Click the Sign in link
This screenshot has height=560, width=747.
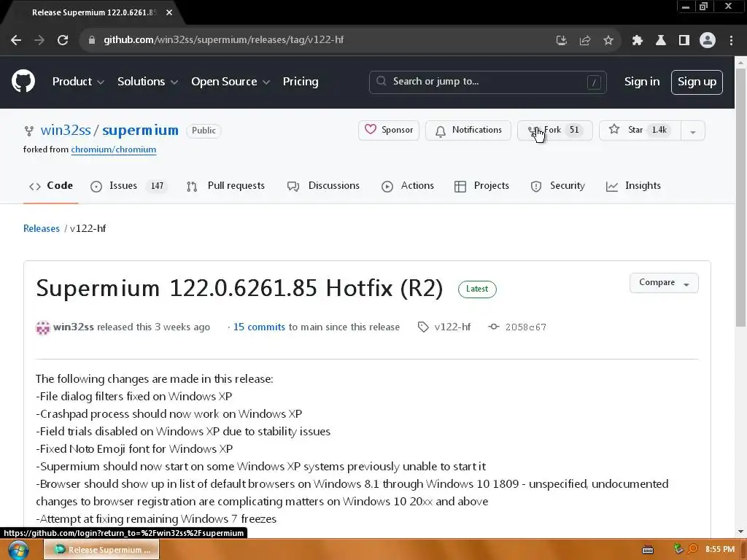pyautogui.click(x=642, y=82)
